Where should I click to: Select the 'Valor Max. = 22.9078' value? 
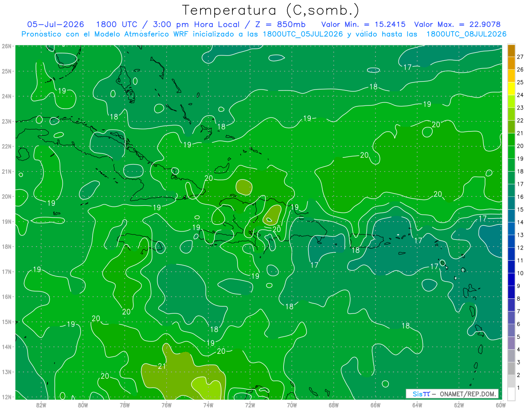coord(457,24)
